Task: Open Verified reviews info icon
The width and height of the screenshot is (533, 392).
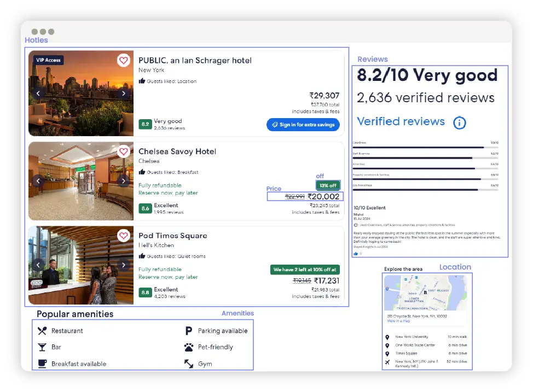Action: (460, 122)
